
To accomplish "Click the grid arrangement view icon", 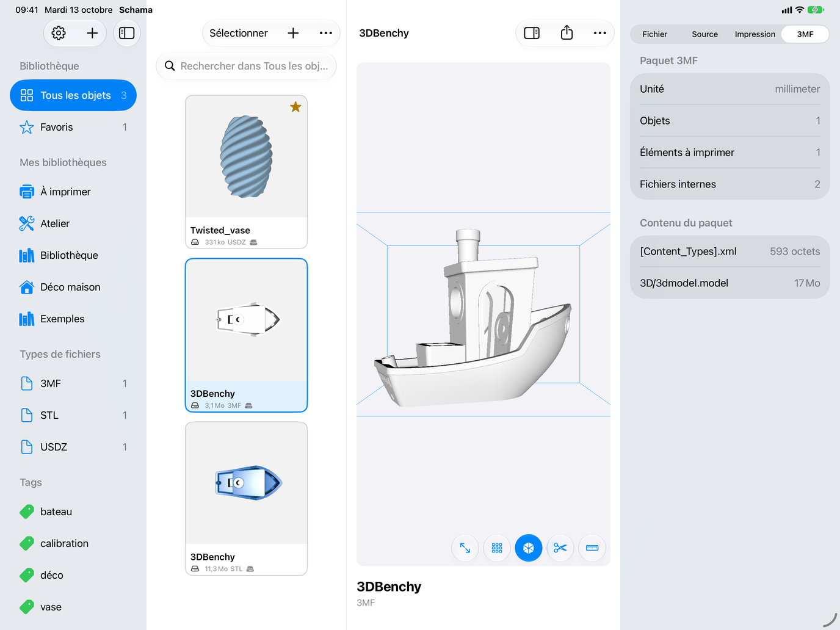I will pos(497,548).
